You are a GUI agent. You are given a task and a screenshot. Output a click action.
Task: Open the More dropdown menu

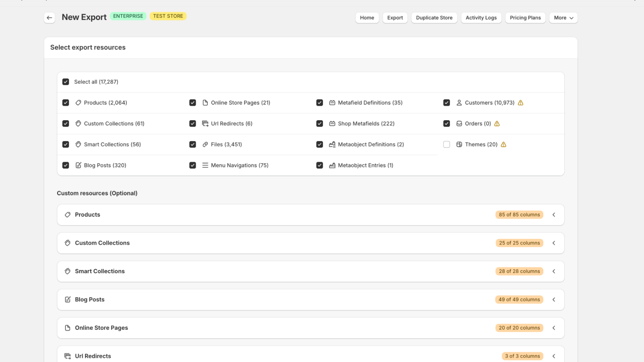point(563,18)
